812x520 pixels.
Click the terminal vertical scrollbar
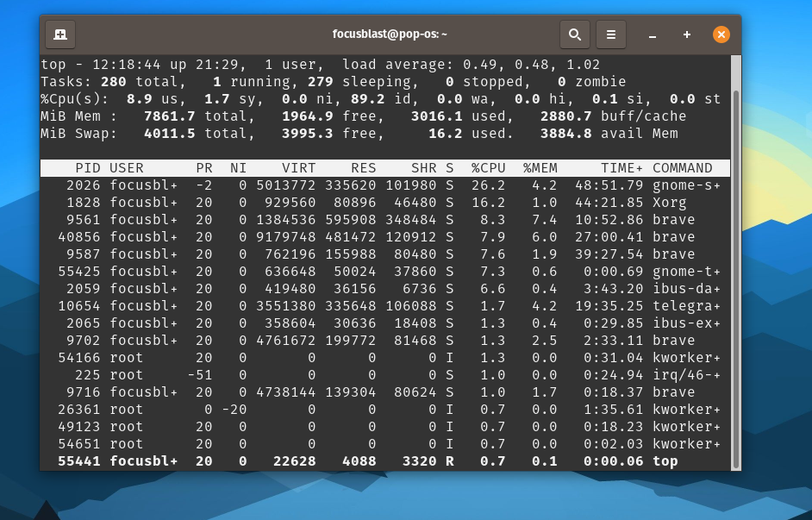click(735, 259)
